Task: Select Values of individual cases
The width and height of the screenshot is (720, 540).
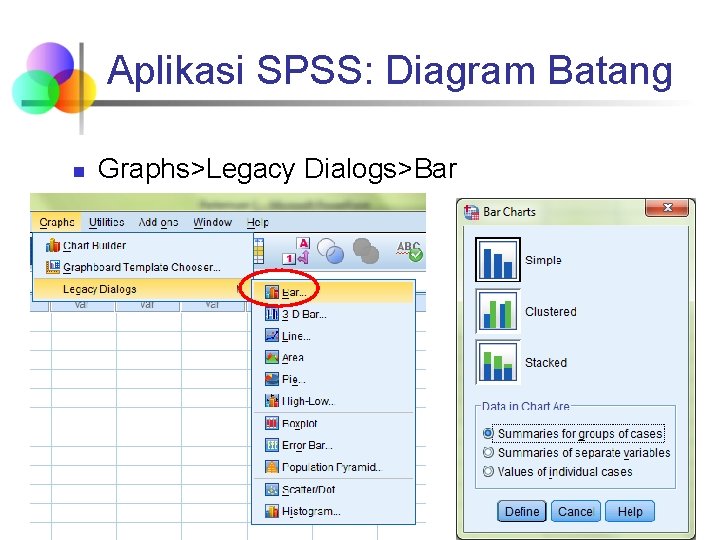Action: point(558,472)
